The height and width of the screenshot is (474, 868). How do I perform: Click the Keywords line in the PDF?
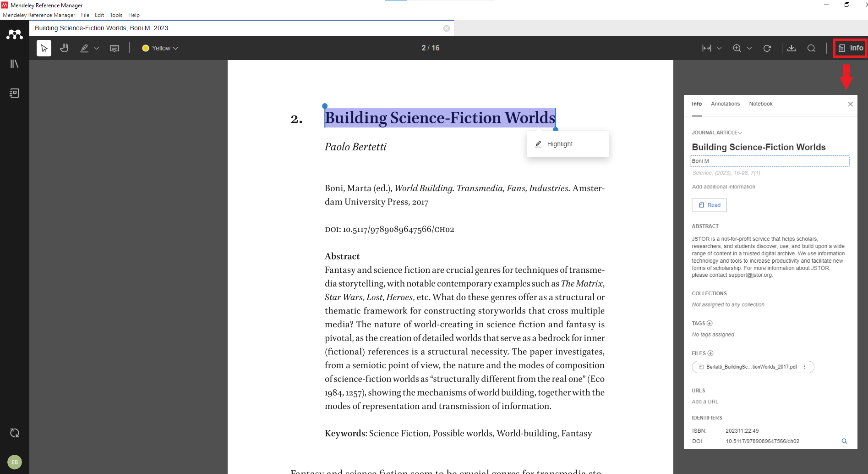(x=458, y=433)
